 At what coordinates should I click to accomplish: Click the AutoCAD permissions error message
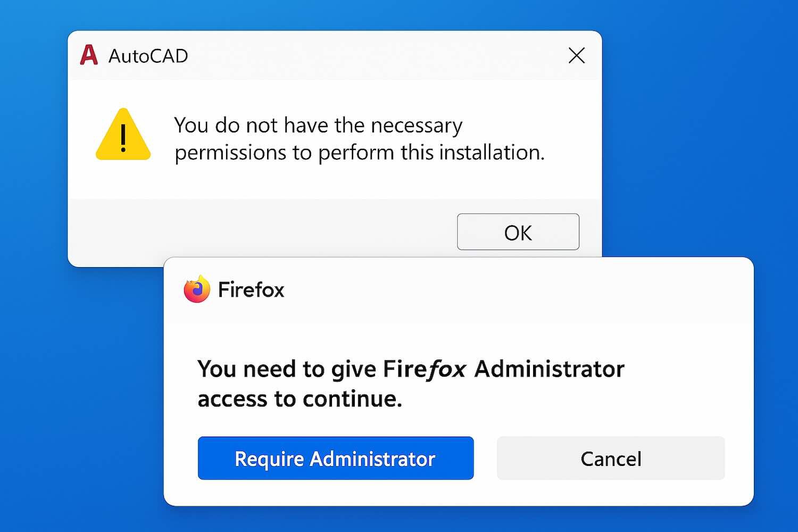coord(359,139)
